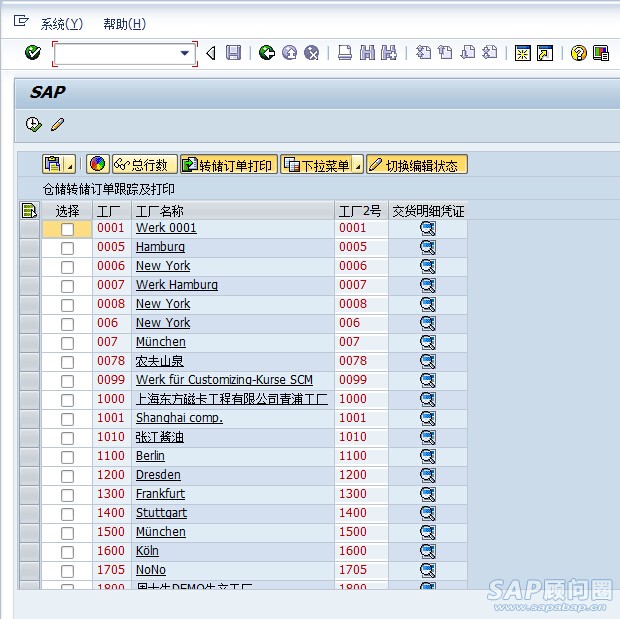Open the Werk für Customizing-Kurse SCM link
Screen dimensions: 620x619
pyautogui.click(x=224, y=380)
